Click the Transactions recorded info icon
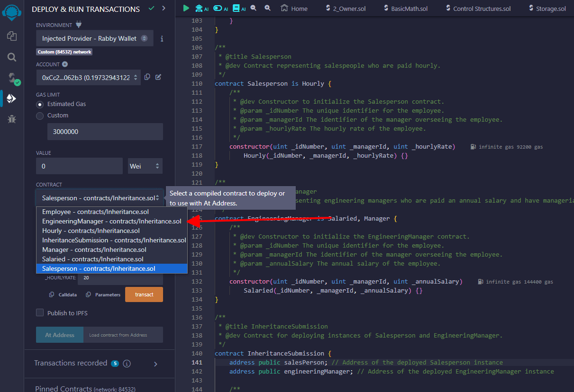This screenshot has height=392, width=574. 127,364
